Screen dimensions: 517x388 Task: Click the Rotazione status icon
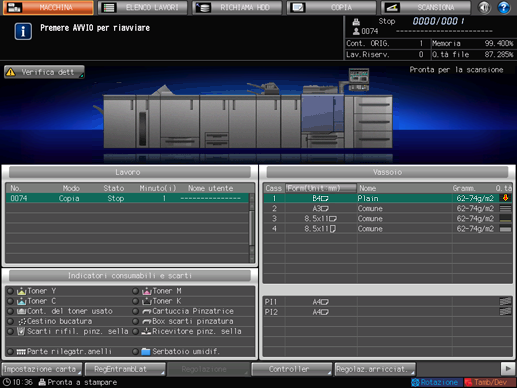point(415,382)
